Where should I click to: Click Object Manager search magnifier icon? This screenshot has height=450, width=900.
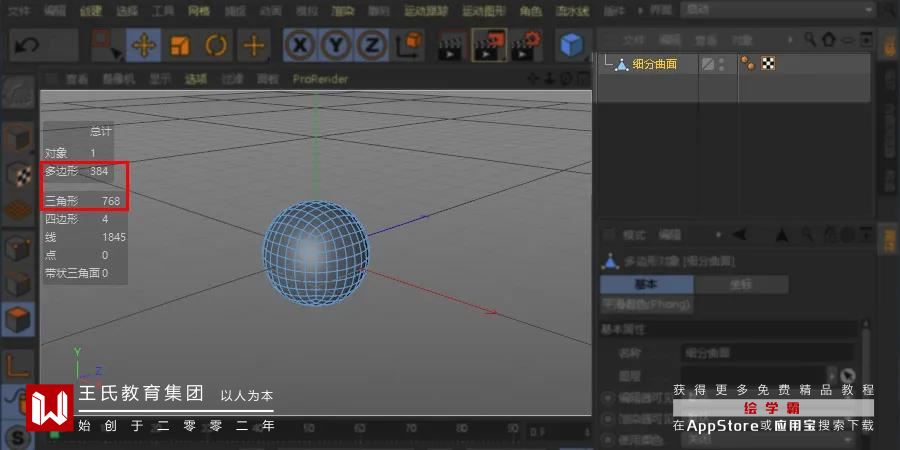click(x=809, y=39)
